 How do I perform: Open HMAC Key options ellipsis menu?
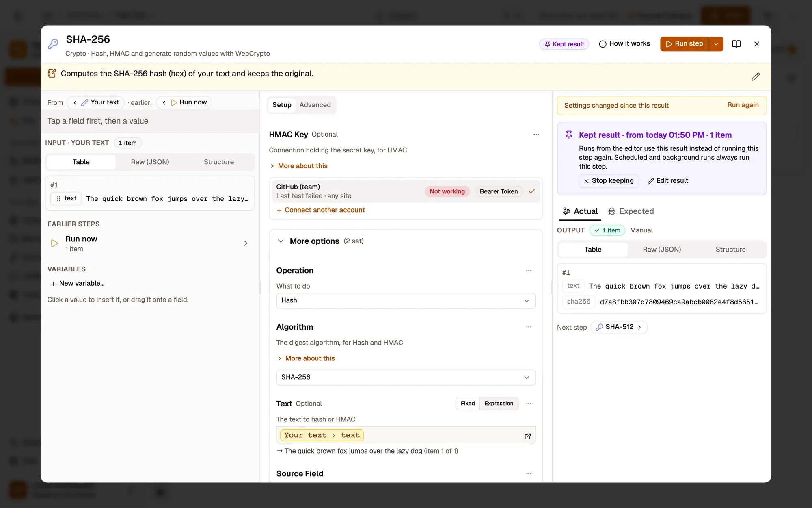(536, 134)
